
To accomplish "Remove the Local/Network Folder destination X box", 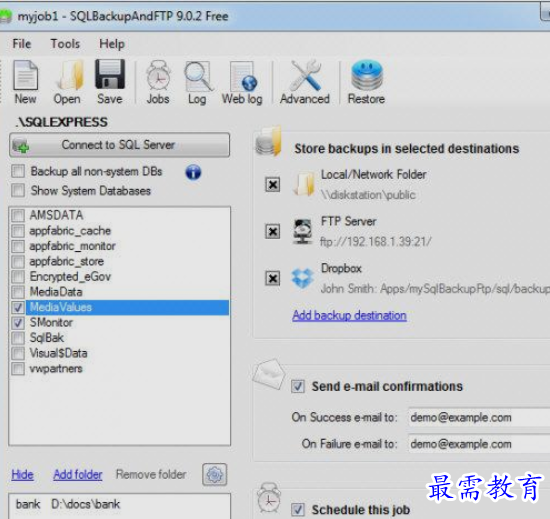I will tap(273, 184).
